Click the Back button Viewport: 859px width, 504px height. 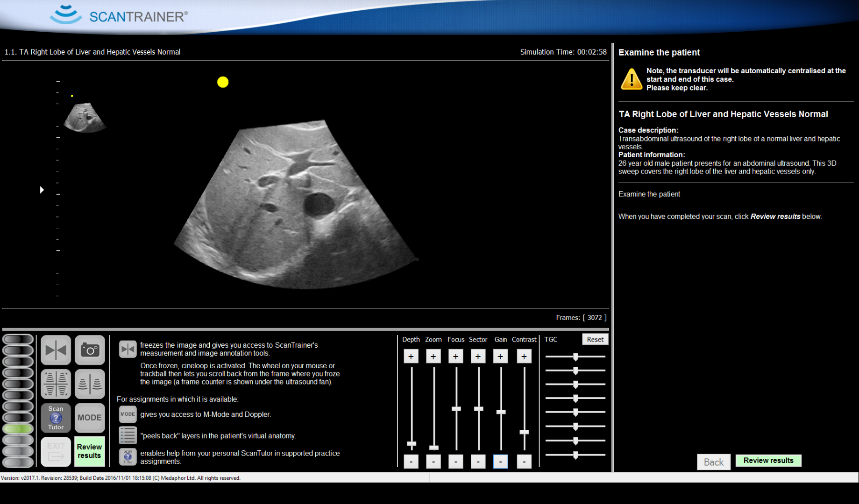pos(713,462)
